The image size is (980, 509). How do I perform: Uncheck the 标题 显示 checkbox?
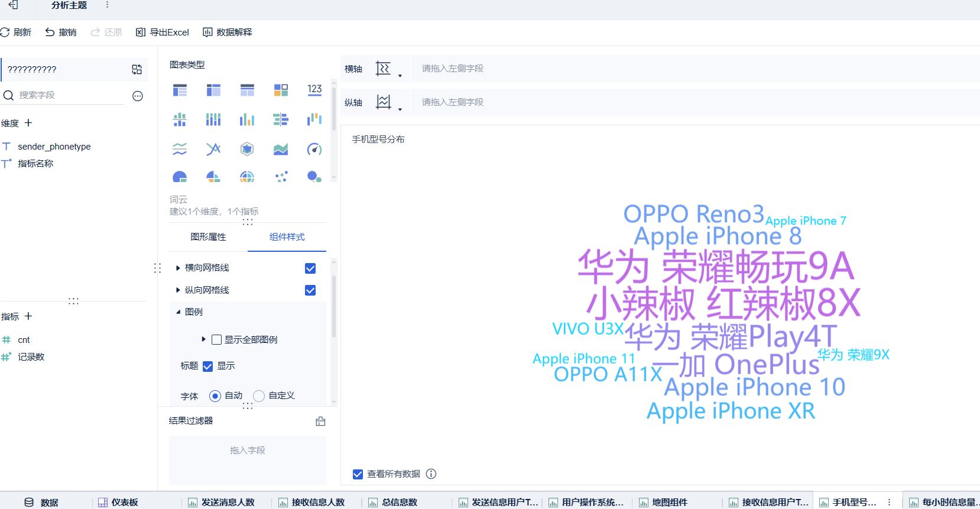(x=207, y=367)
